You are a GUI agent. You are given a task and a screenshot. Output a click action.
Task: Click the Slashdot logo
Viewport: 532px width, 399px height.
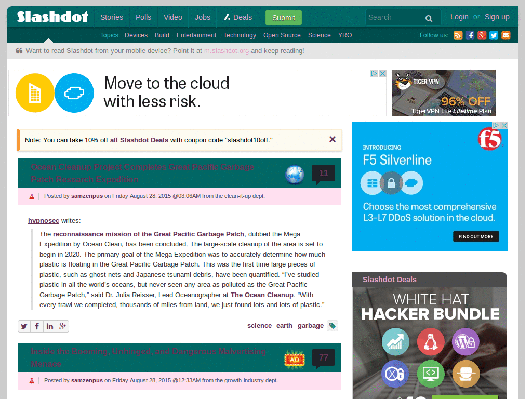click(x=52, y=17)
